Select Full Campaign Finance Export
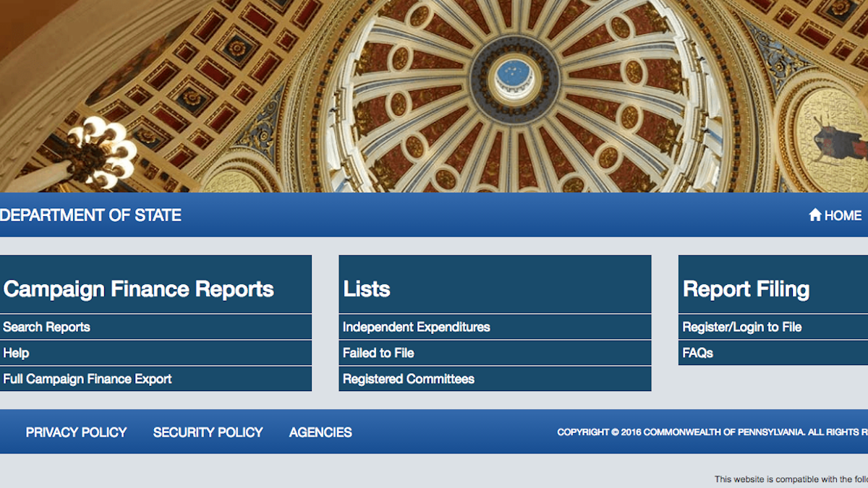 (88, 379)
